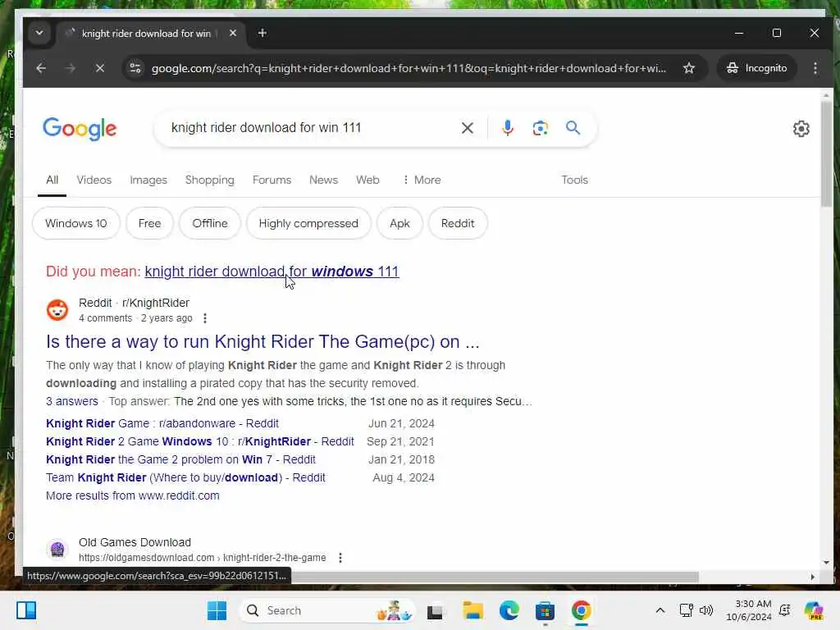
Task: Open Knight Rider the Game 2 problem on Win 7
Action: (x=180, y=459)
